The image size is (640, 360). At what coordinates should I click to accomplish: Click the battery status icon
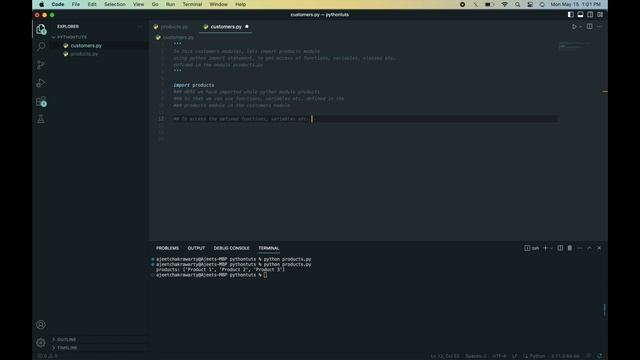pyautogui.click(x=489, y=4)
